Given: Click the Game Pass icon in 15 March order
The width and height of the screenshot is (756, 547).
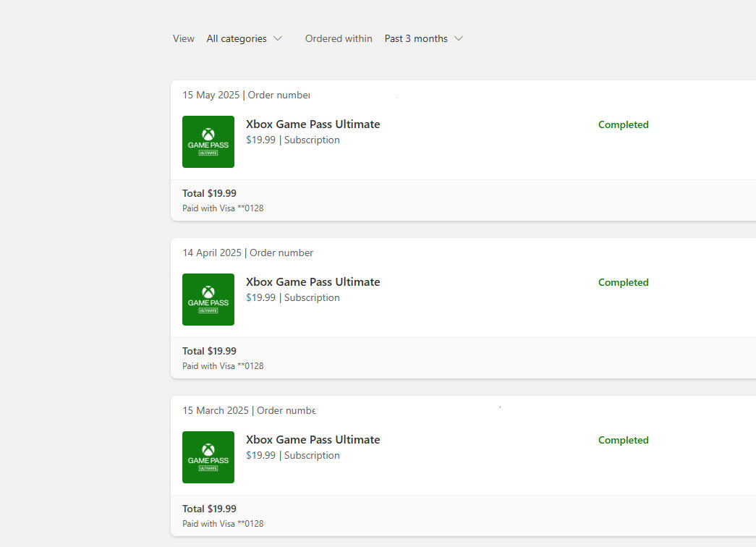Looking at the screenshot, I should click(x=208, y=457).
